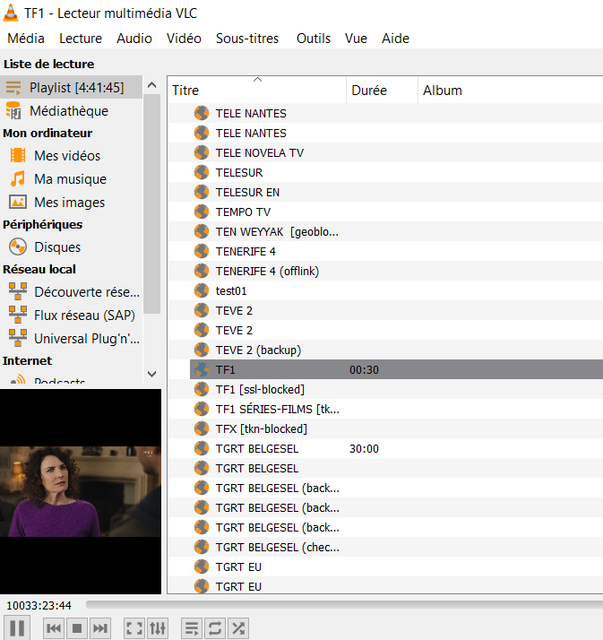The height and width of the screenshot is (640, 603).
Task: Skip to the next media item
Action: click(x=100, y=628)
